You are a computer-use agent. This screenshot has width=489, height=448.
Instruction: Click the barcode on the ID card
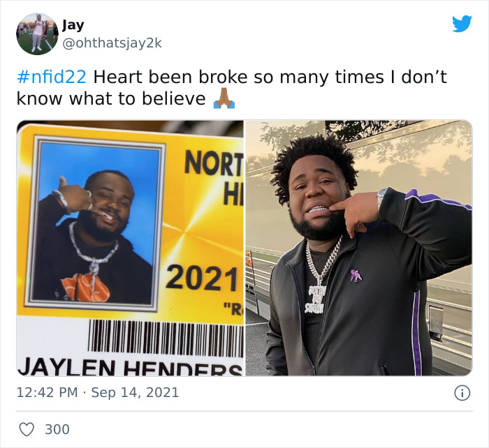tap(166, 338)
